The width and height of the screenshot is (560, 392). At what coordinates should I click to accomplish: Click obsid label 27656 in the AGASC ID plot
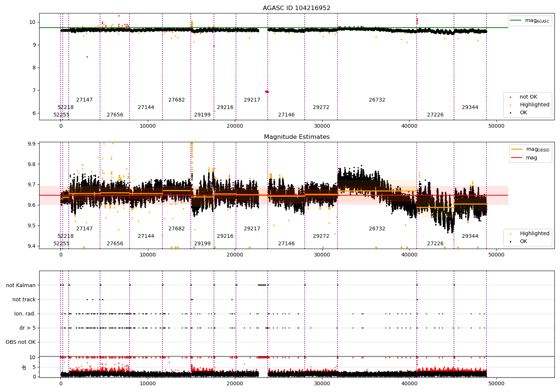pos(115,115)
